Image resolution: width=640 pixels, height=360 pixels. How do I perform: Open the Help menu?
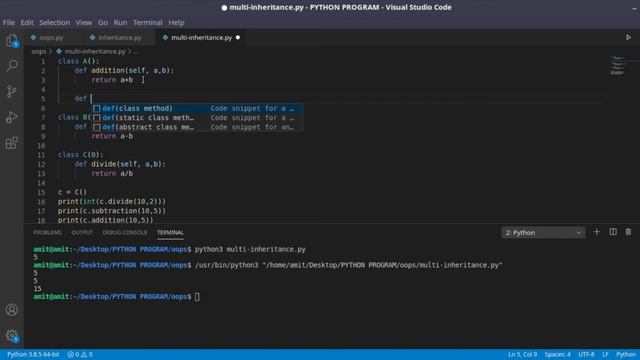176,22
